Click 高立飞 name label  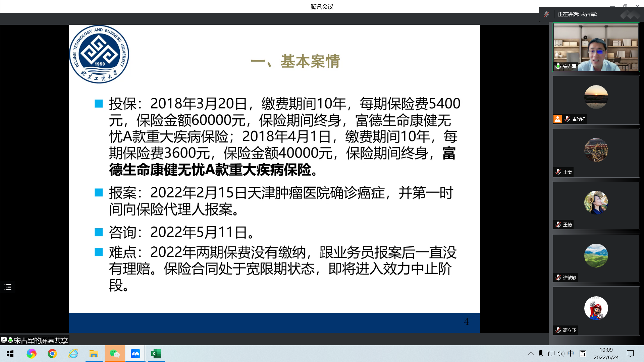point(570,330)
